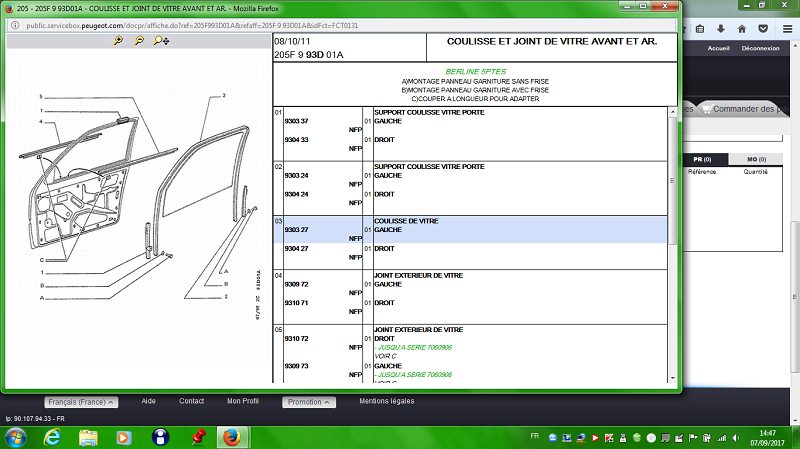Open the Mentions légales footer link
Screen dimensions: 800x449
[x=387, y=401]
